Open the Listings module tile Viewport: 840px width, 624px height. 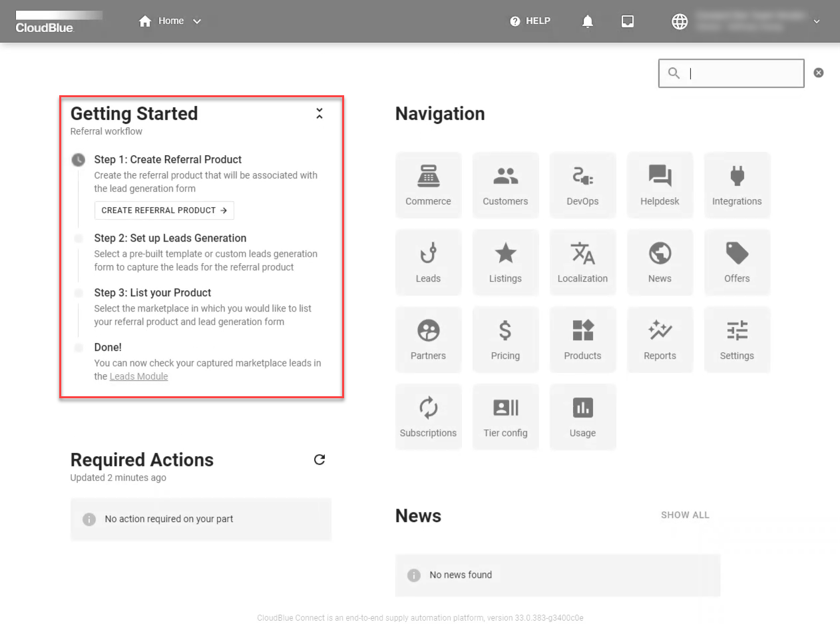point(505,262)
